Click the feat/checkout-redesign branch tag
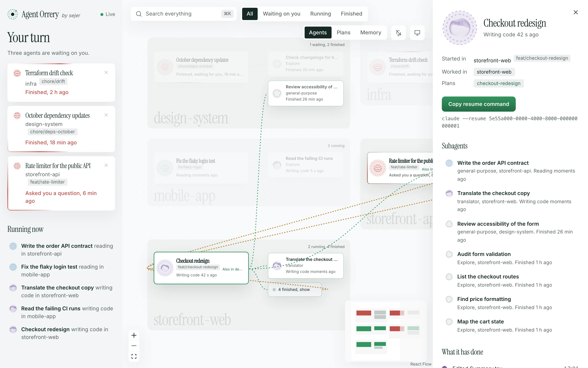This screenshot has width=588, height=368. (x=542, y=58)
